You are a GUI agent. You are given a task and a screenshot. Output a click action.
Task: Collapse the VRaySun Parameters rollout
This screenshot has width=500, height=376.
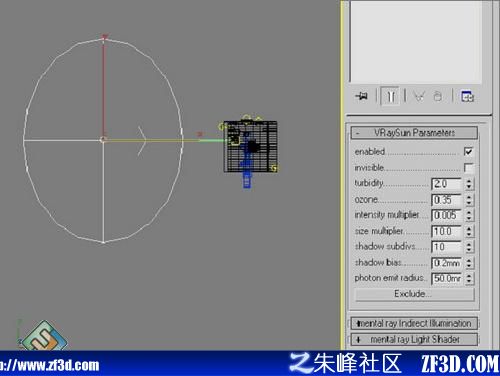pos(414,133)
